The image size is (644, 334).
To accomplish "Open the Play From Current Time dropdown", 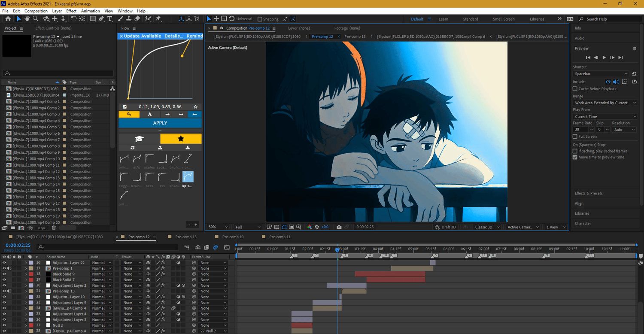I will [605, 117].
